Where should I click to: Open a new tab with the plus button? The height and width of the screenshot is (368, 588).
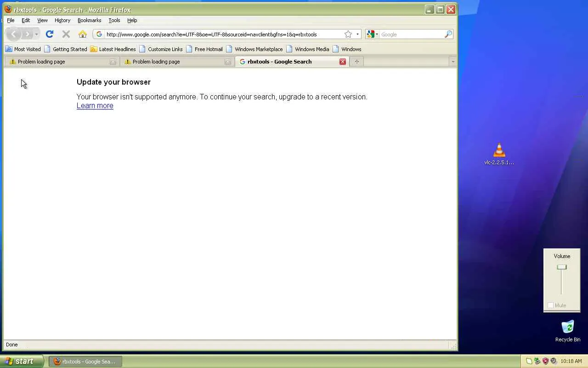(356, 62)
